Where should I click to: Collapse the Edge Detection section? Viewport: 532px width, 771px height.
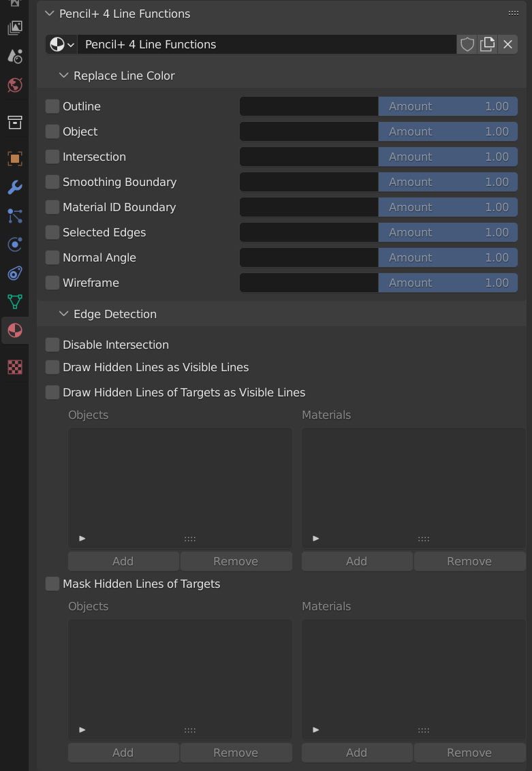tap(63, 314)
